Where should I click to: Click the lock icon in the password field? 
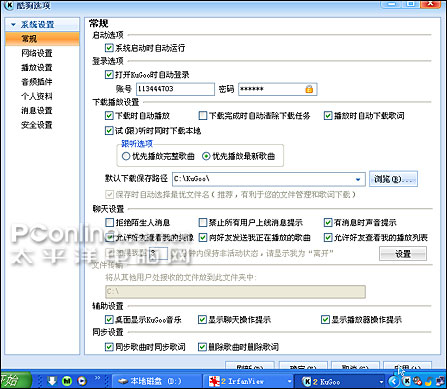click(x=309, y=89)
